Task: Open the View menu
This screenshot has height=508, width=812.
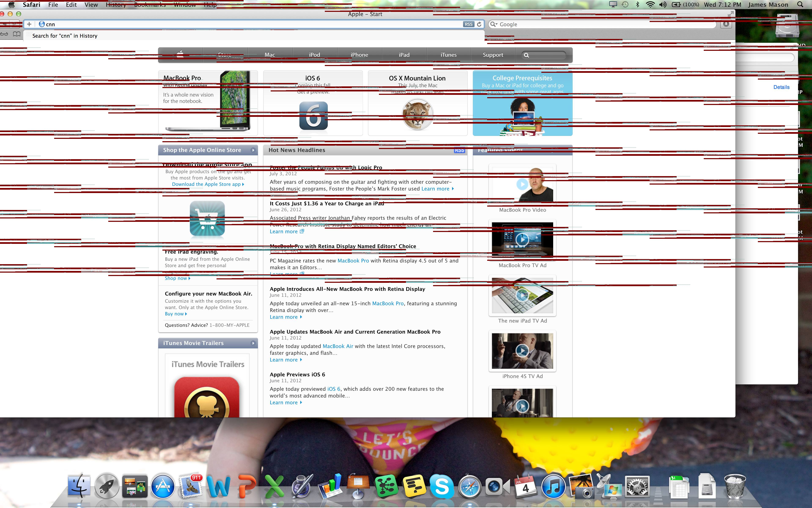Action: click(91, 5)
